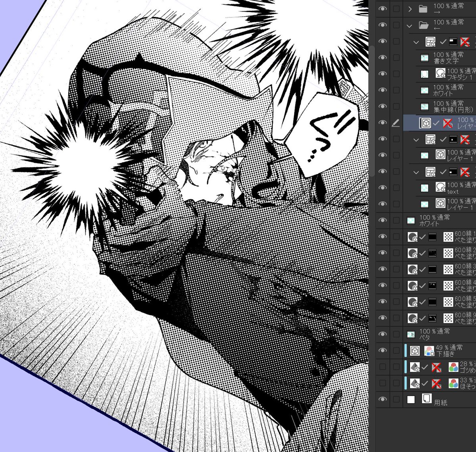
Task: Click mask thumbnail on frame folder above 書き文字
Action: 454,42
